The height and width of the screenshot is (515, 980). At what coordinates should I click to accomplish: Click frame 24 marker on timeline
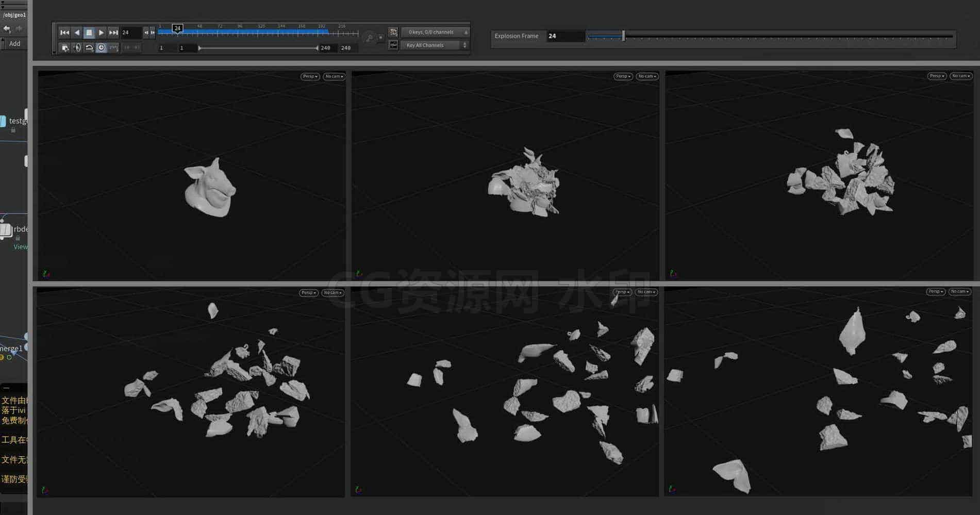point(177,28)
